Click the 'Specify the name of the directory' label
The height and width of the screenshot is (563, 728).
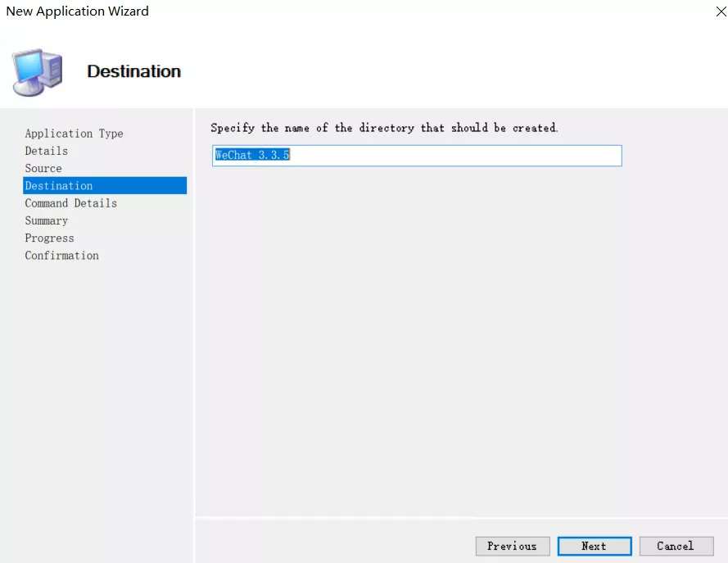[x=384, y=128]
